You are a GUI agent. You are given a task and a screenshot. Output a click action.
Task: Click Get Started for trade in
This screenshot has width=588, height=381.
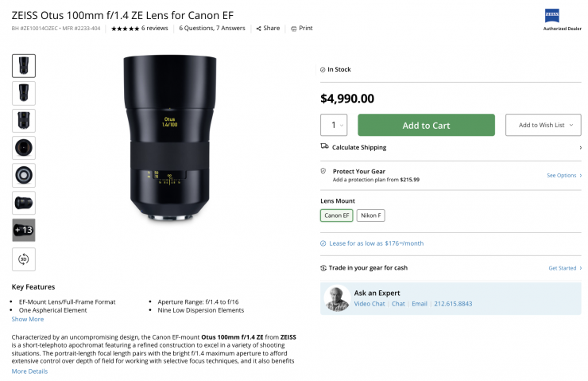[x=564, y=268]
